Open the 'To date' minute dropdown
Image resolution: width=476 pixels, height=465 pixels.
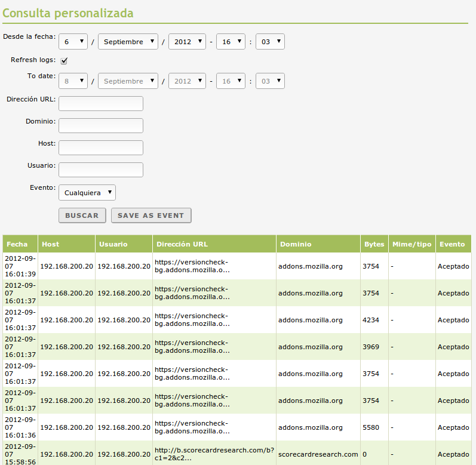point(270,81)
